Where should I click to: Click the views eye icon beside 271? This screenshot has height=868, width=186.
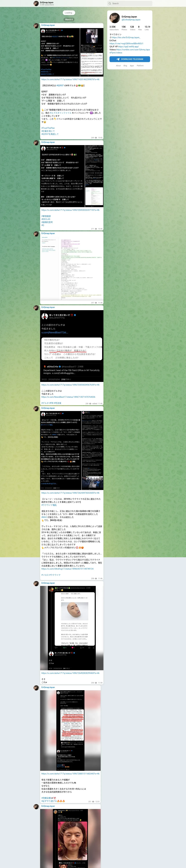pos(96,229)
